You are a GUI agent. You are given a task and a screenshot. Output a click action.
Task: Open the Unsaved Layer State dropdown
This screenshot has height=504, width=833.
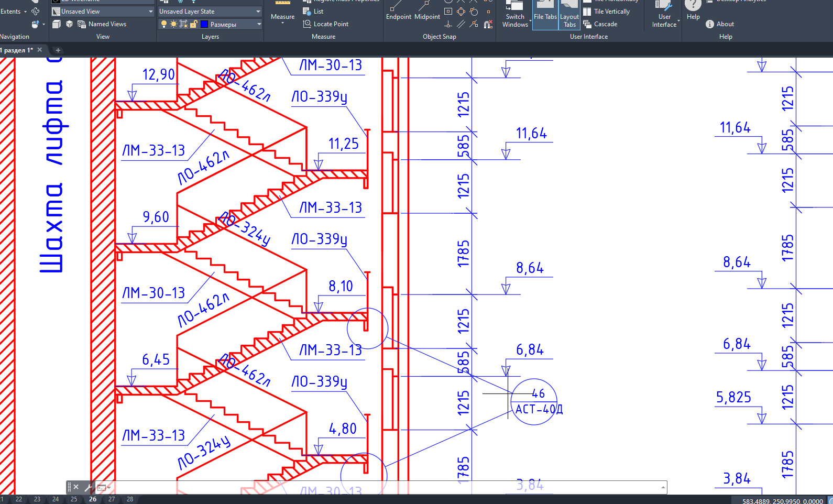point(258,12)
